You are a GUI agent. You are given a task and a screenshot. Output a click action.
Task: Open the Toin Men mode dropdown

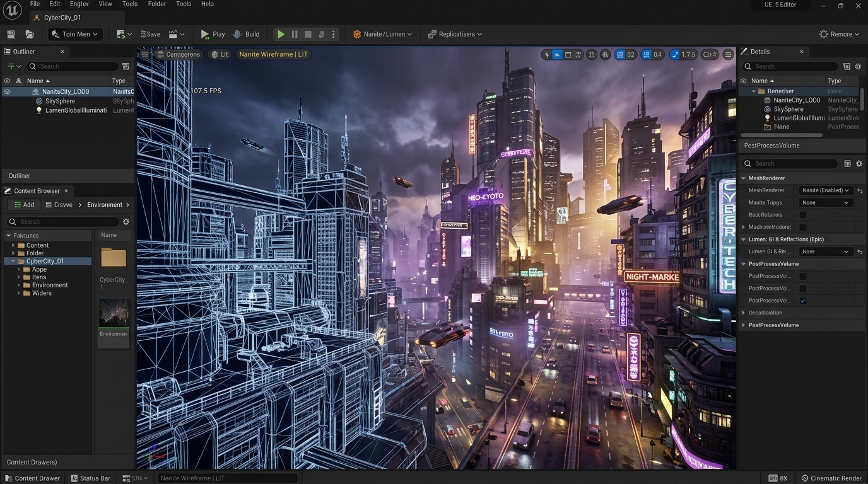coord(75,34)
